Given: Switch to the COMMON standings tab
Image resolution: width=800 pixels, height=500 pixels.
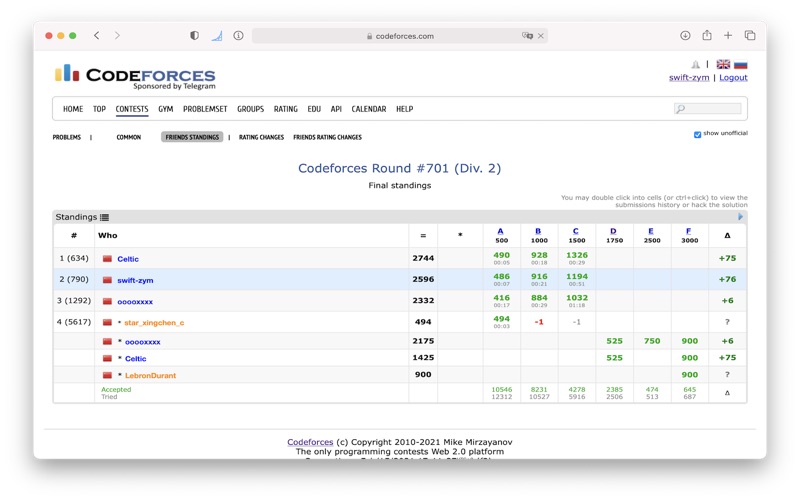Looking at the screenshot, I should click(129, 137).
